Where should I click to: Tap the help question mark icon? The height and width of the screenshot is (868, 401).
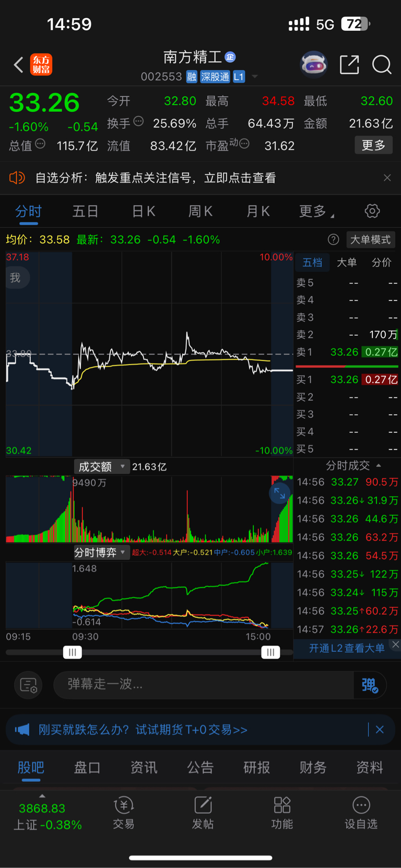(333, 239)
